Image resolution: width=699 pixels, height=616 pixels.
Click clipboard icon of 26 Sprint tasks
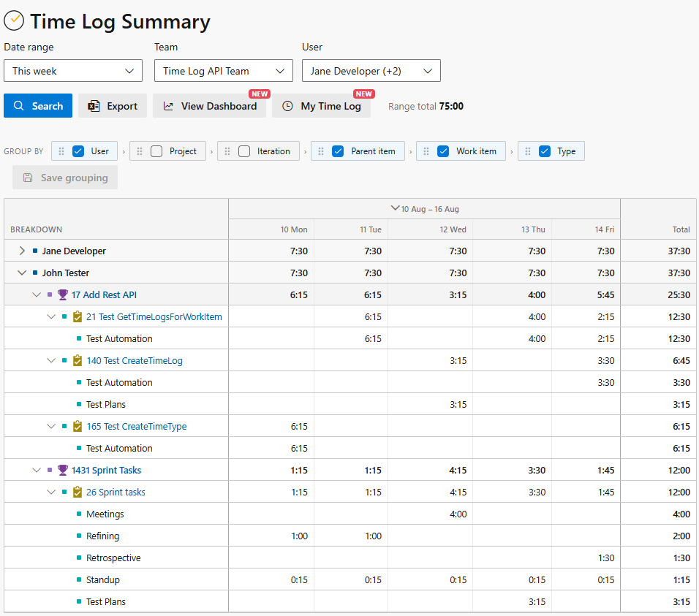[78, 493]
